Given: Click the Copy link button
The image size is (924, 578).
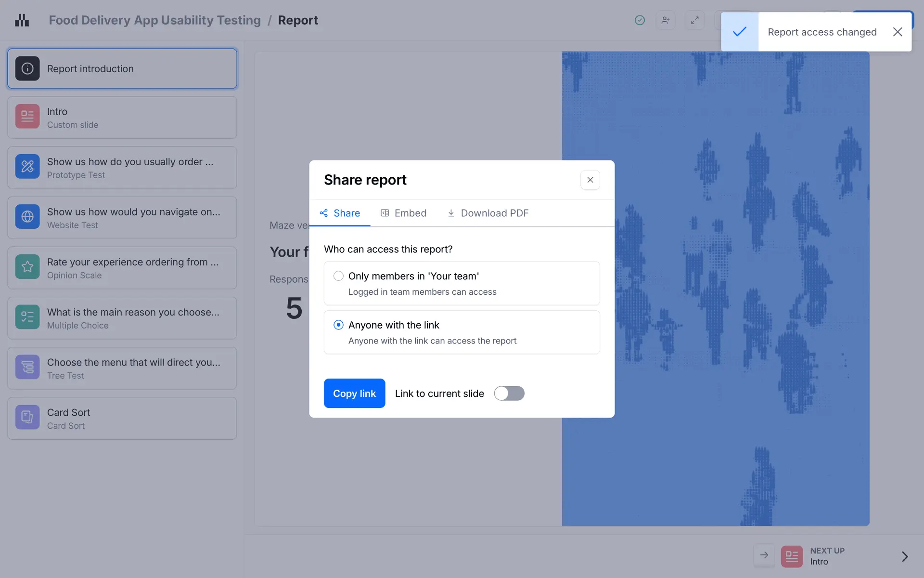Looking at the screenshot, I should (354, 394).
